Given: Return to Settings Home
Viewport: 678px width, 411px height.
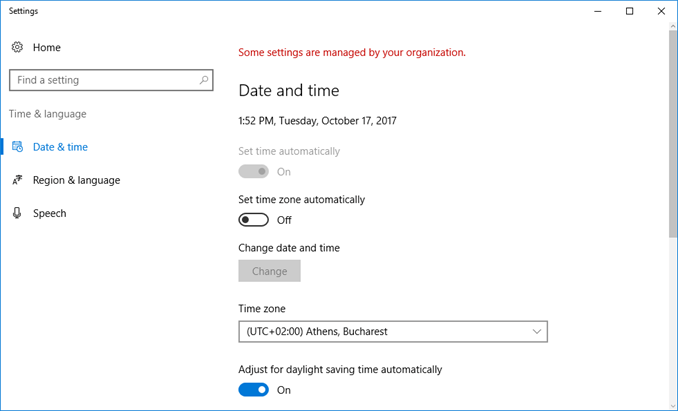Looking at the screenshot, I should [x=46, y=47].
